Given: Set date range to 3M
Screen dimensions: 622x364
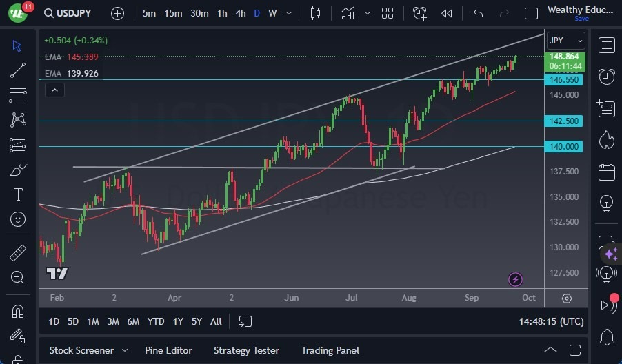Looking at the screenshot, I should pyautogui.click(x=113, y=321).
